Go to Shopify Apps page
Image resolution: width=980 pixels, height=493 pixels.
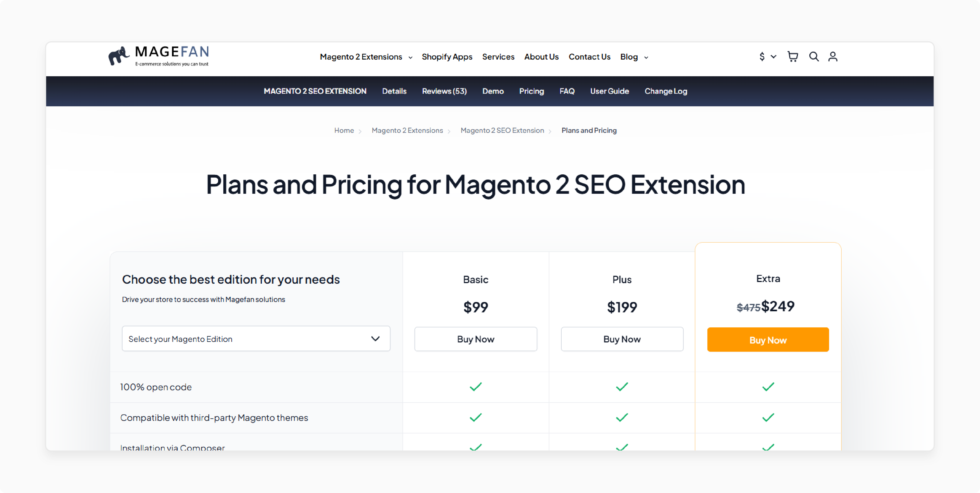447,57
